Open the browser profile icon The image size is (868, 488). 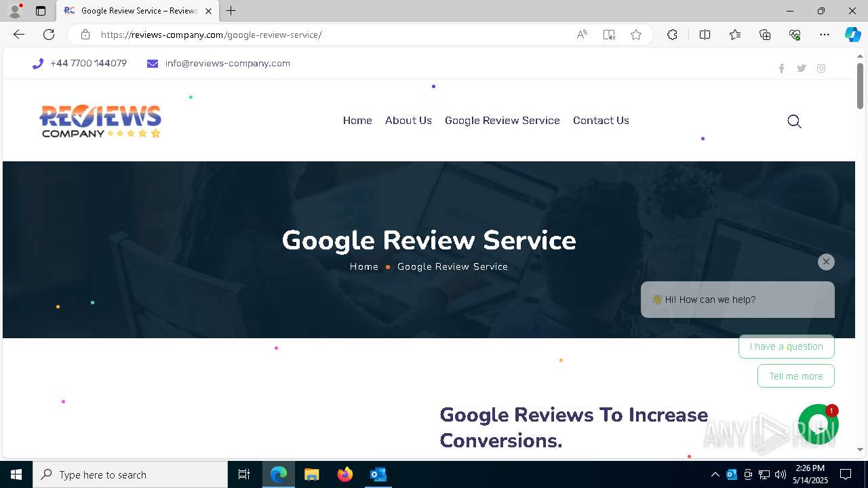(15, 11)
